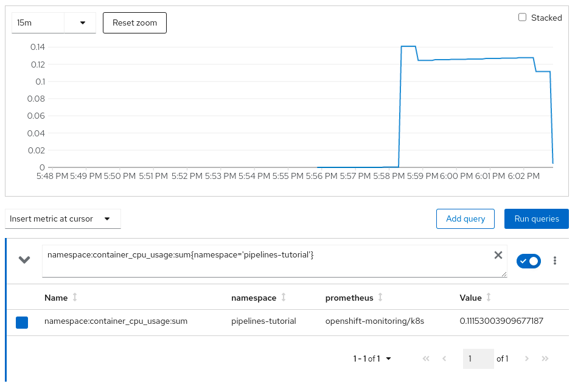Clear the query text with X icon
The width and height of the screenshot is (575, 392).
click(x=498, y=255)
